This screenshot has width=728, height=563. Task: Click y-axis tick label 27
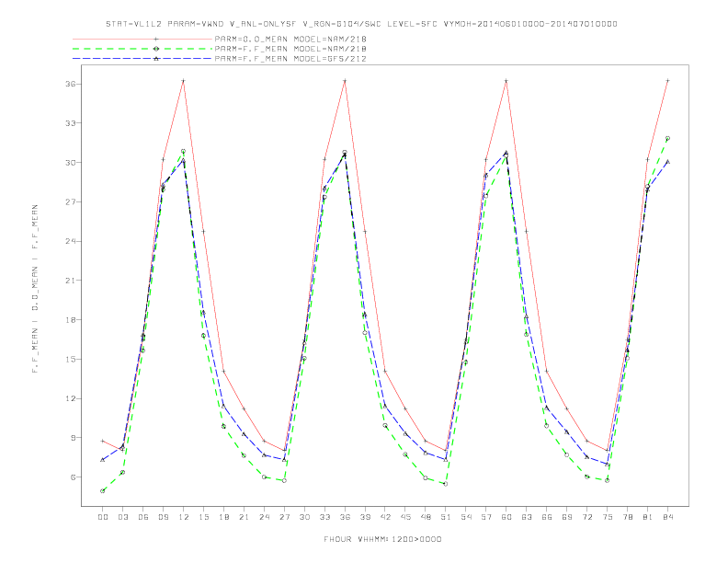(x=70, y=202)
